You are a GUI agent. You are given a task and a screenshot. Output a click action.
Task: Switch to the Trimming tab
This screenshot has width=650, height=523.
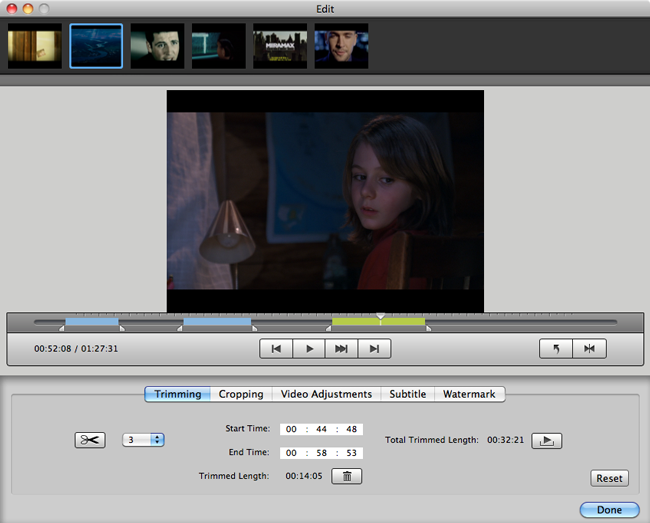click(x=177, y=394)
